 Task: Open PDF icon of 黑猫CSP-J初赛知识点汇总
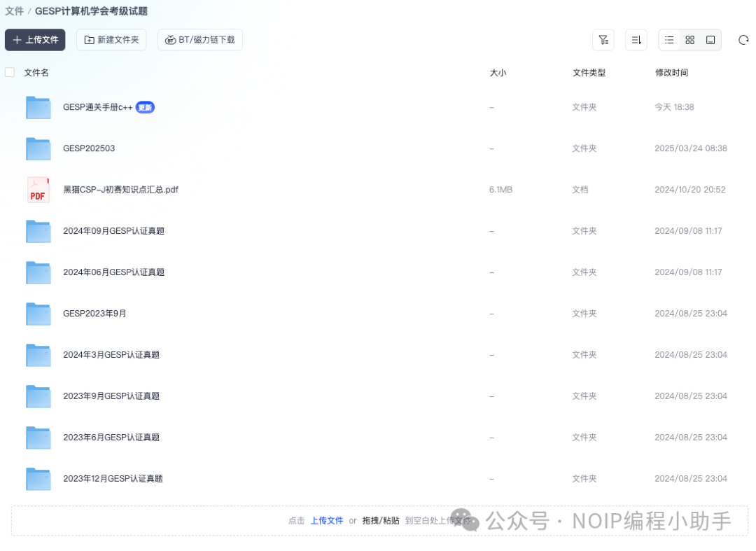tap(38, 190)
